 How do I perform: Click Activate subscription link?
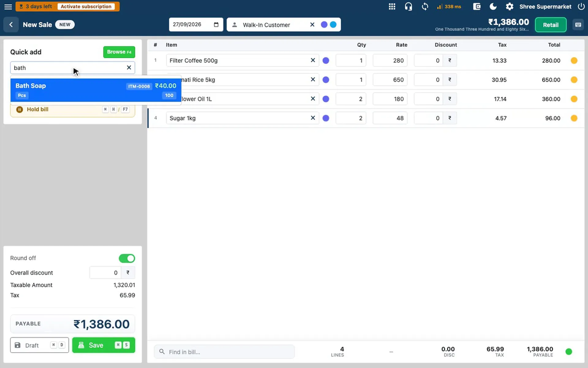(86, 6)
